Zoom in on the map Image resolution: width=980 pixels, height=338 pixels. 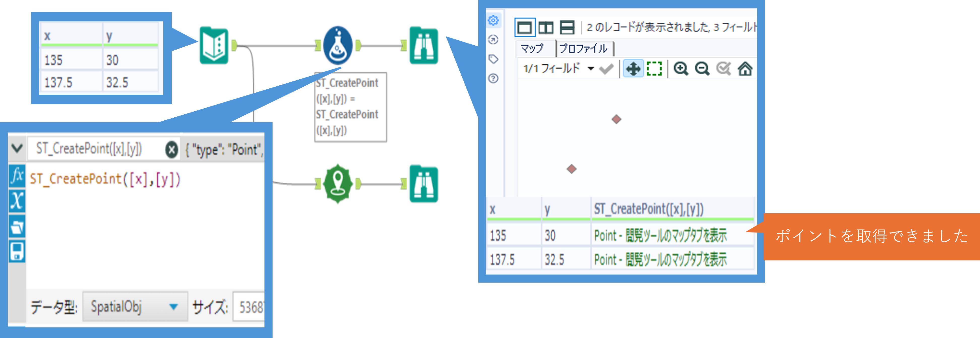click(680, 69)
